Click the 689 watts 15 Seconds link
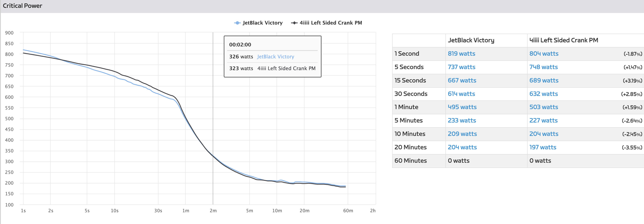The image size is (644, 224). (544, 80)
